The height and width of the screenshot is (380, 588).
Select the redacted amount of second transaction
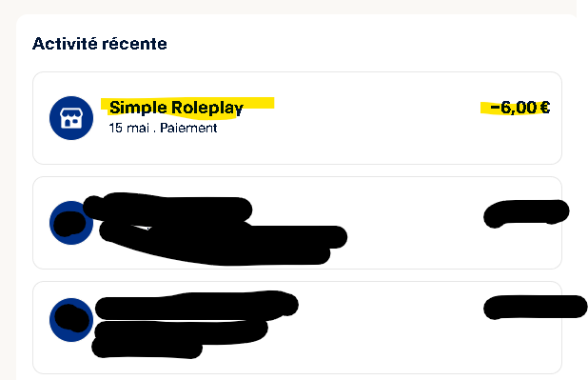pos(526,213)
